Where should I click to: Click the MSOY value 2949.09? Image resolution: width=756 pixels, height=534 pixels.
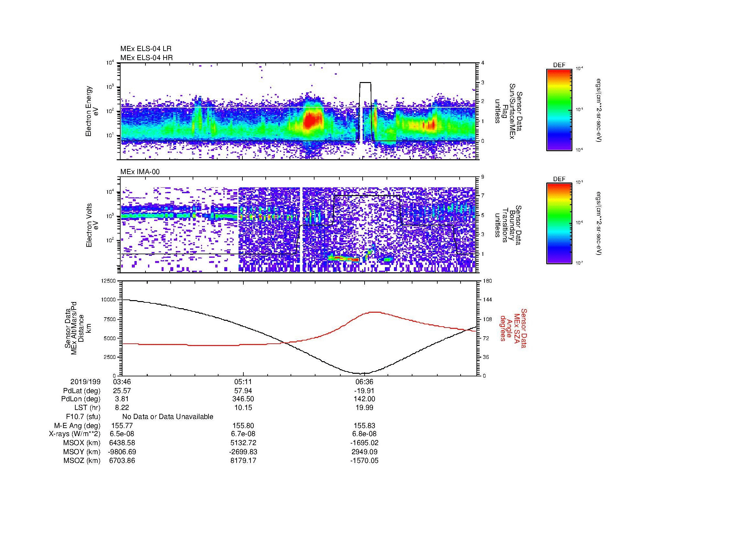(x=364, y=452)
